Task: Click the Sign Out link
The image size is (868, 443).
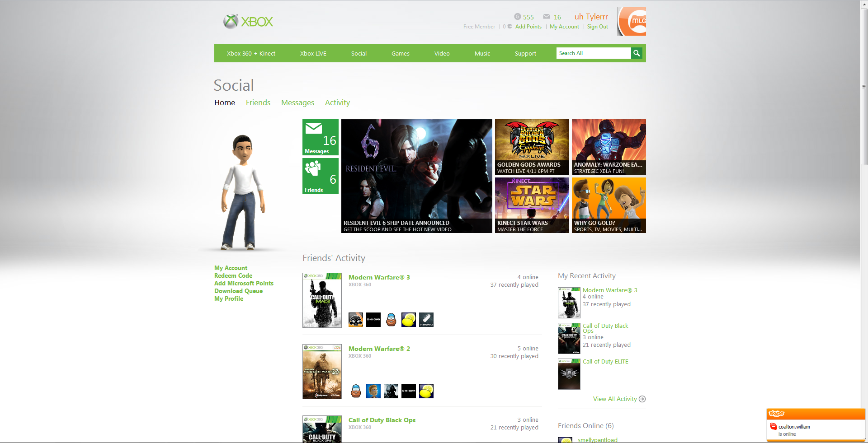Action: [x=598, y=27]
